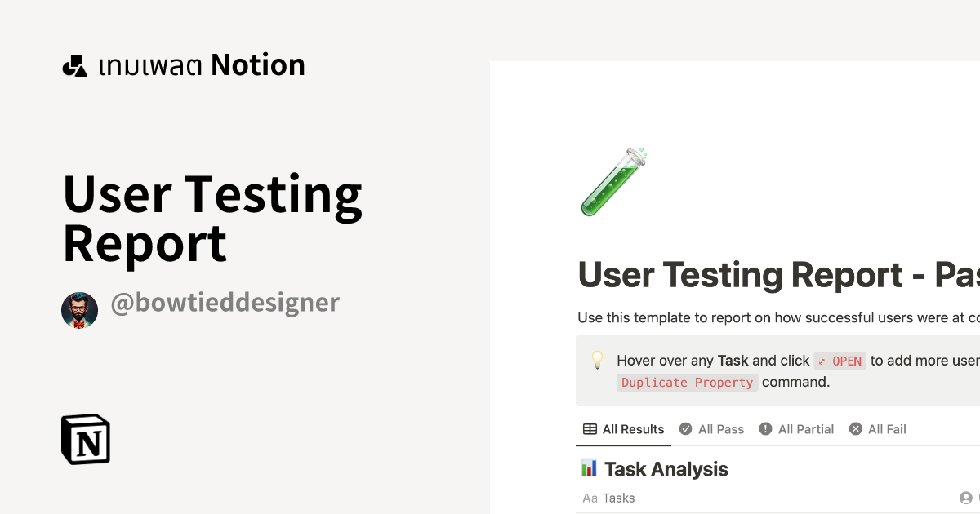Click the @bowtieddesigner author link
The image size is (980, 514).
(x=225, y=303)
